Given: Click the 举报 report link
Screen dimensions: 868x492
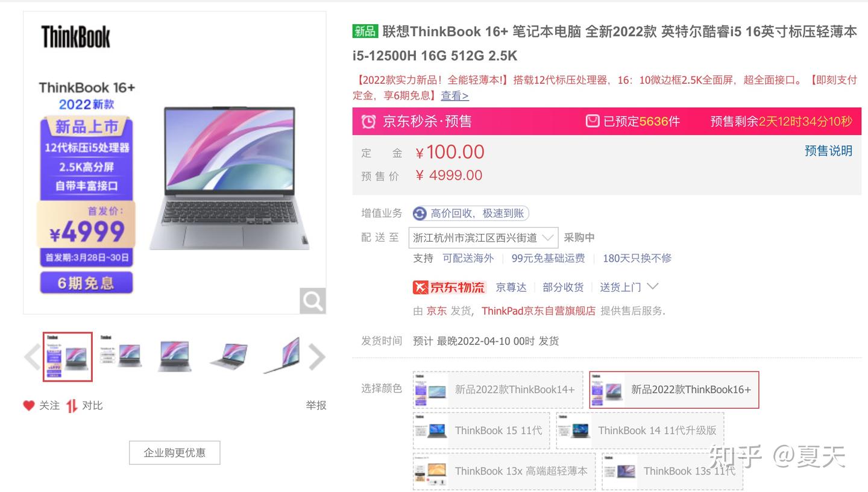Looking at the screenshot, I should (x=316, y=405).
